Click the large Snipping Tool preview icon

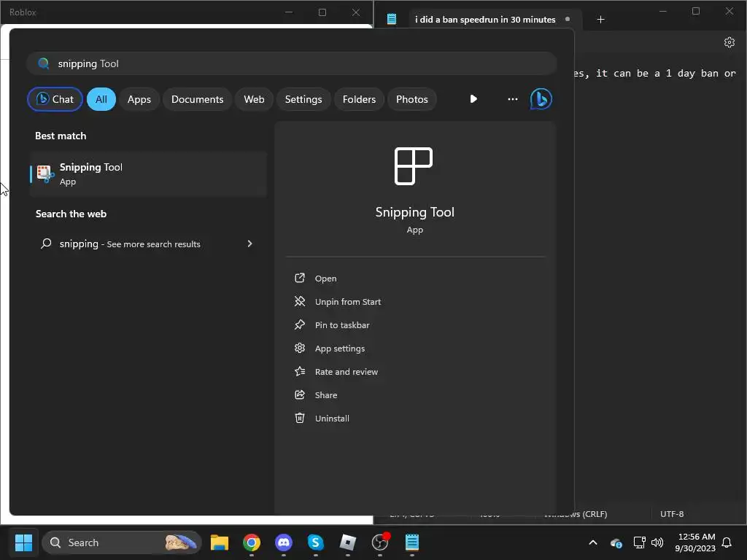click(x=414, y=166)
